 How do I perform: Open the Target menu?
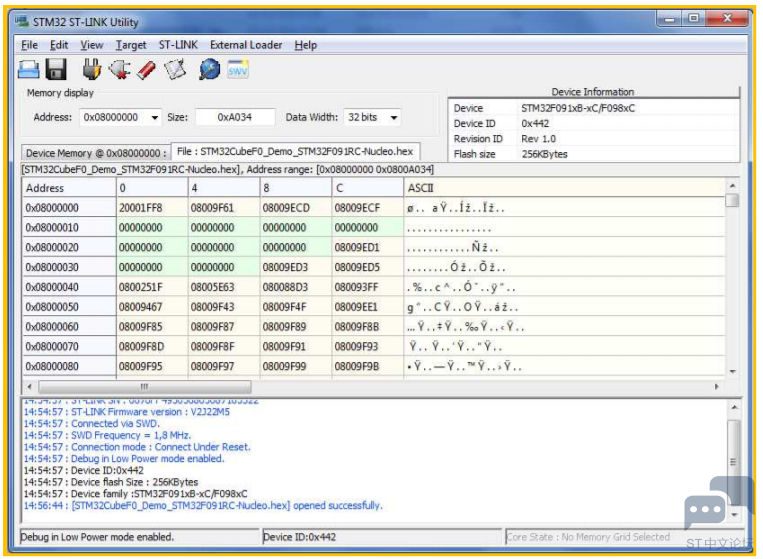pyautogui.click(x=131, y=45)
